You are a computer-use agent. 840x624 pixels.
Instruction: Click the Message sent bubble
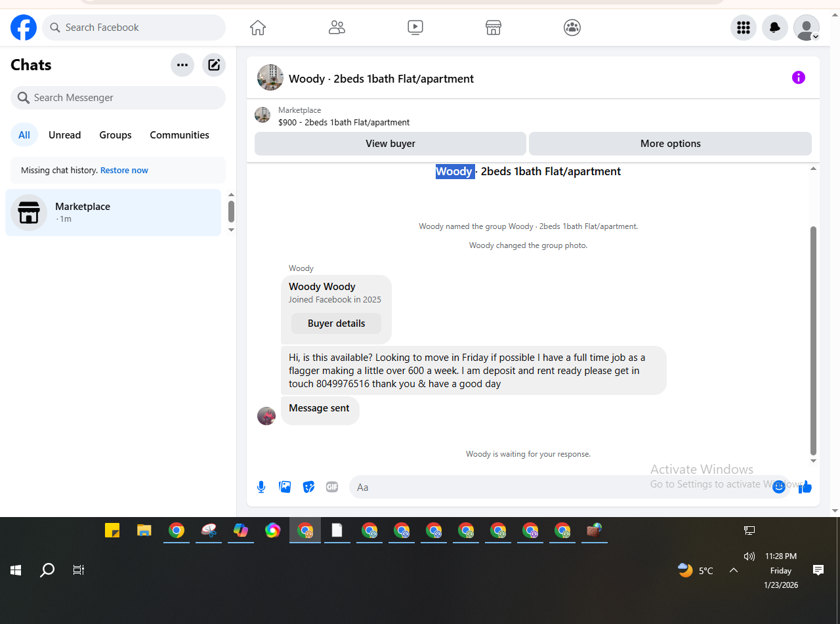320,410
